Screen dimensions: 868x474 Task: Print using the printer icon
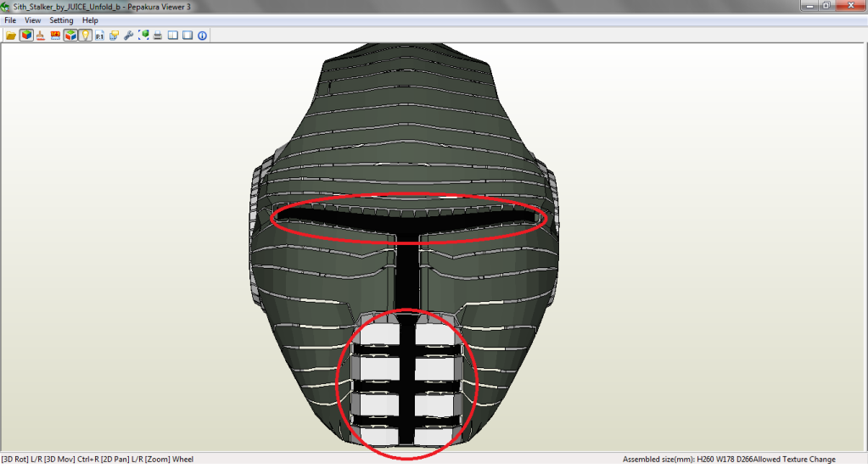point(158,36)
